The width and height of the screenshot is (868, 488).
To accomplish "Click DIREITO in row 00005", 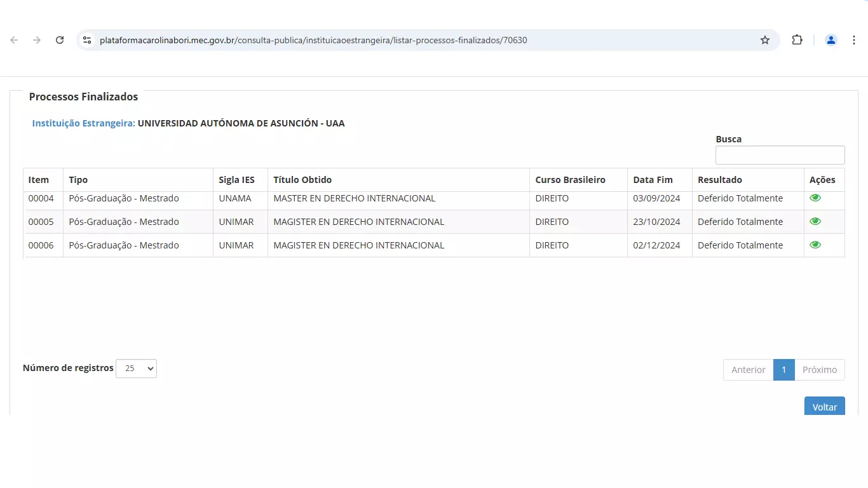I will click(552, 222).
